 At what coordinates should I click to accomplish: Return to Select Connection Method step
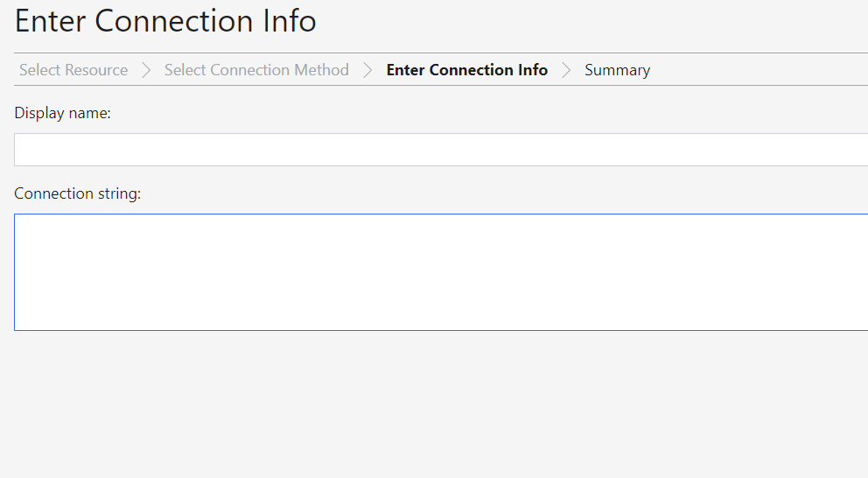(x=256, y=70)
